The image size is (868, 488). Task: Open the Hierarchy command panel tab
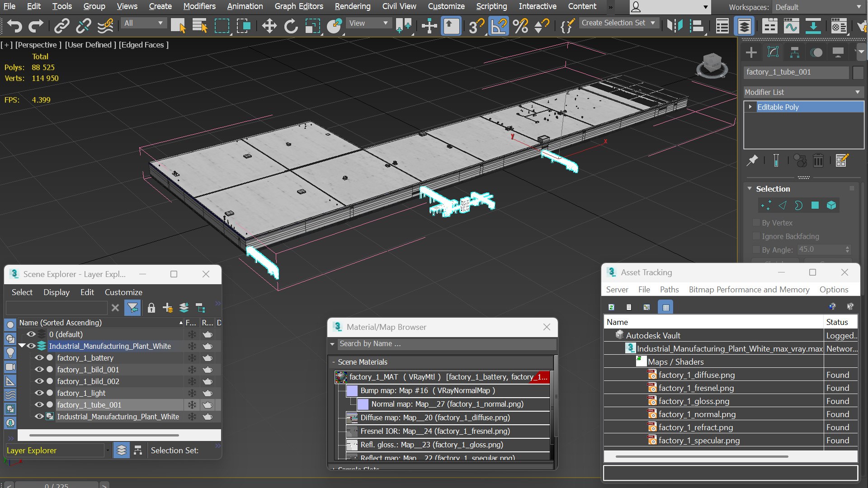pos(794,52)
